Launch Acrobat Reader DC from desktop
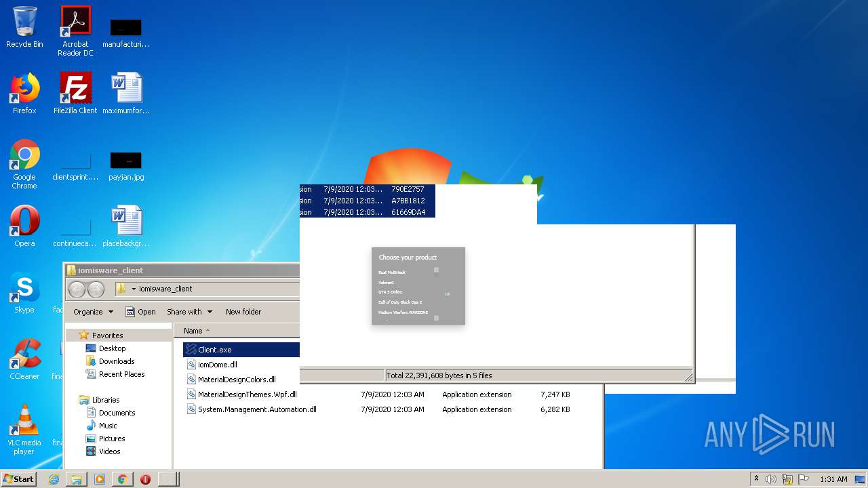Screen dimensions: 868x488 coord(75,30)
